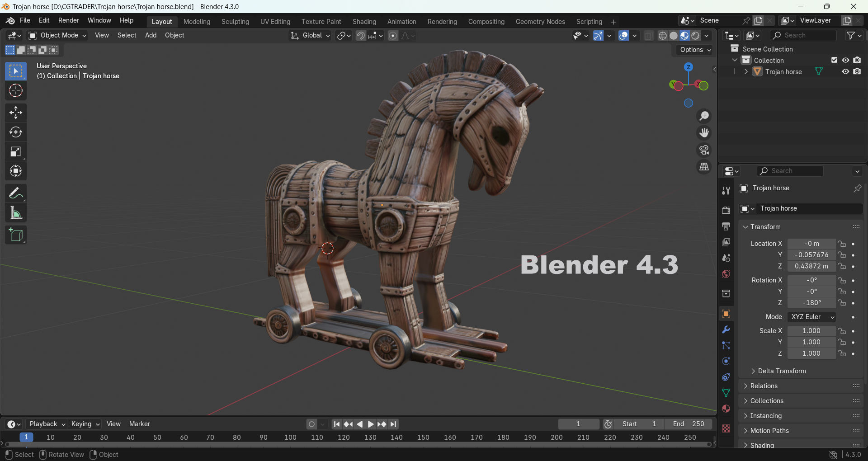The height and width of the screenshot is (461, 868).
Task: Open the Tool properties tab
Action: [x=726, y=191]
